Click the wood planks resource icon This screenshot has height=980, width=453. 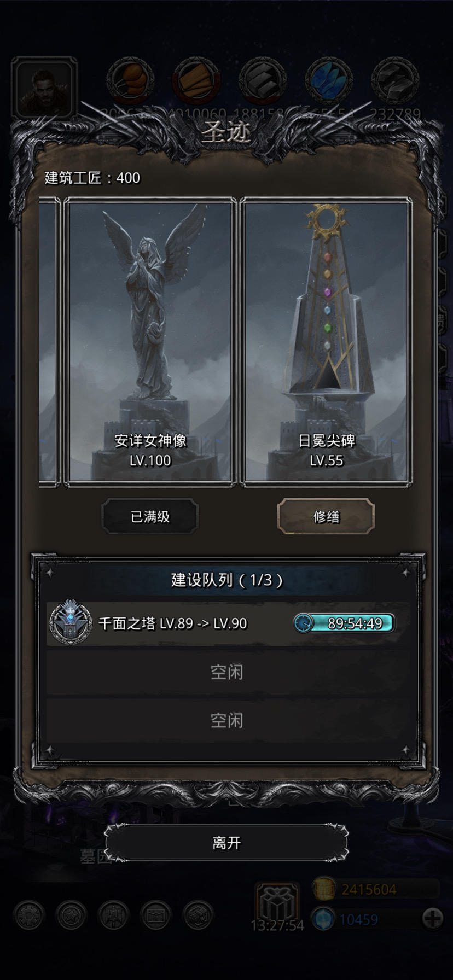(x=196, y=81)
